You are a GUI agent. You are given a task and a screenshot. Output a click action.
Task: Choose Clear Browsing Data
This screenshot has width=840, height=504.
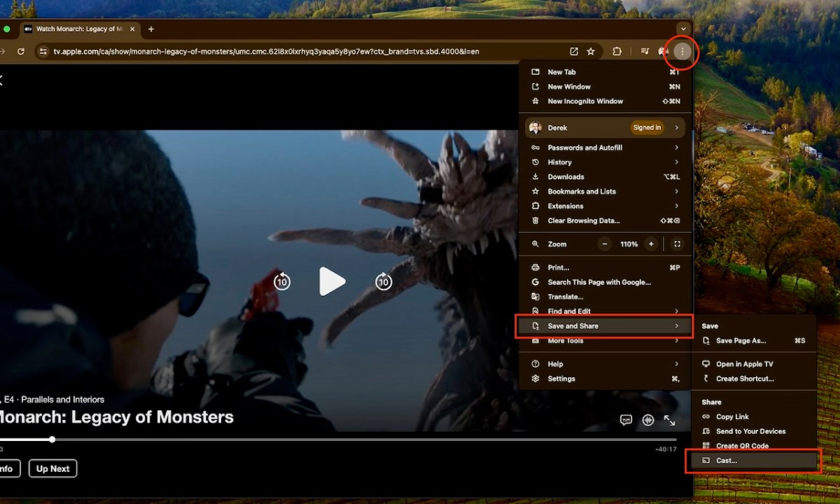tap(605, 221)
